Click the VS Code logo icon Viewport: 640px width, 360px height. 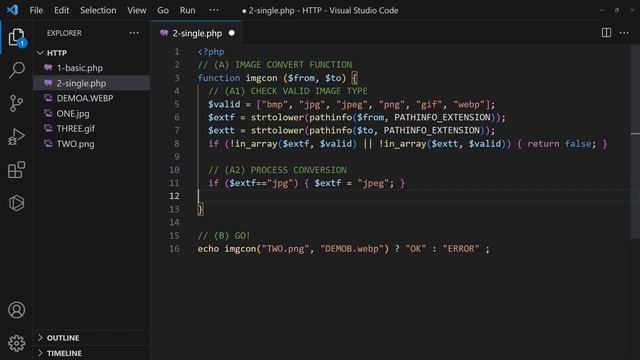12,10
